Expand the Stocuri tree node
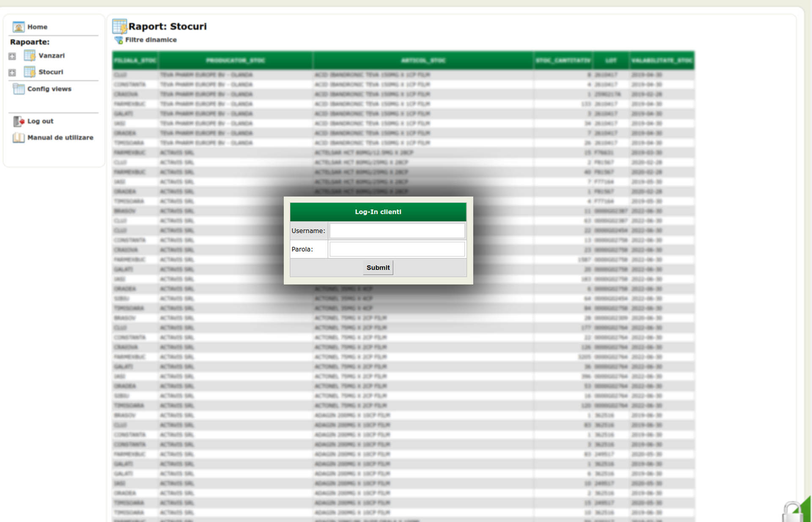 pos(12,73)
